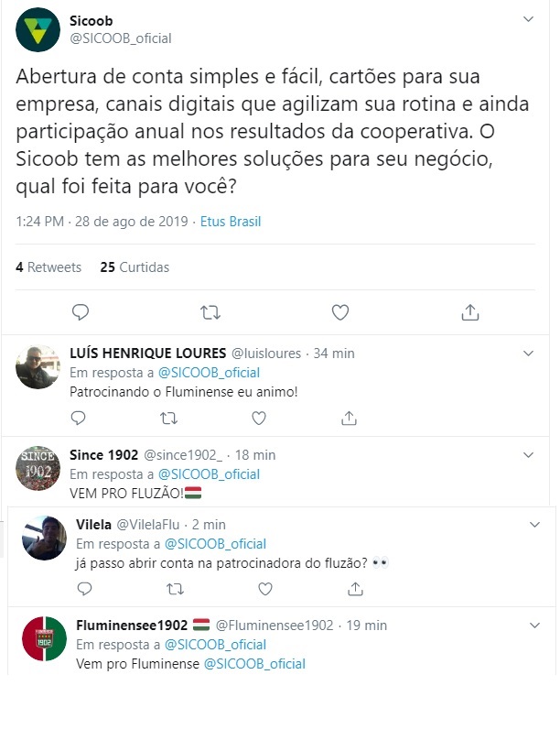Open more options for Vilela's reply

534,525
